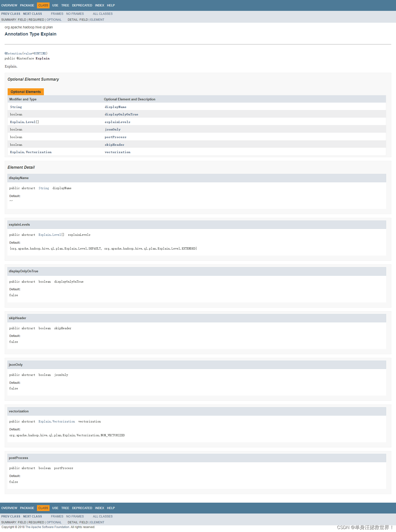Open the Overview page in top navigation
The image size is (396, 532).
tap(9, 5)
